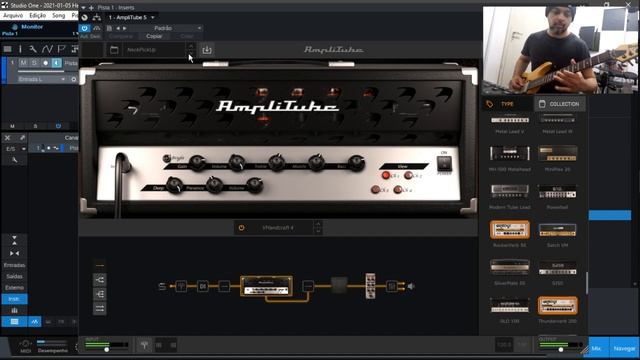Image resolution: width=640 pixels, height=360 pixels.
Task: Solo track 1 with the S button
Action: point(34,62)
